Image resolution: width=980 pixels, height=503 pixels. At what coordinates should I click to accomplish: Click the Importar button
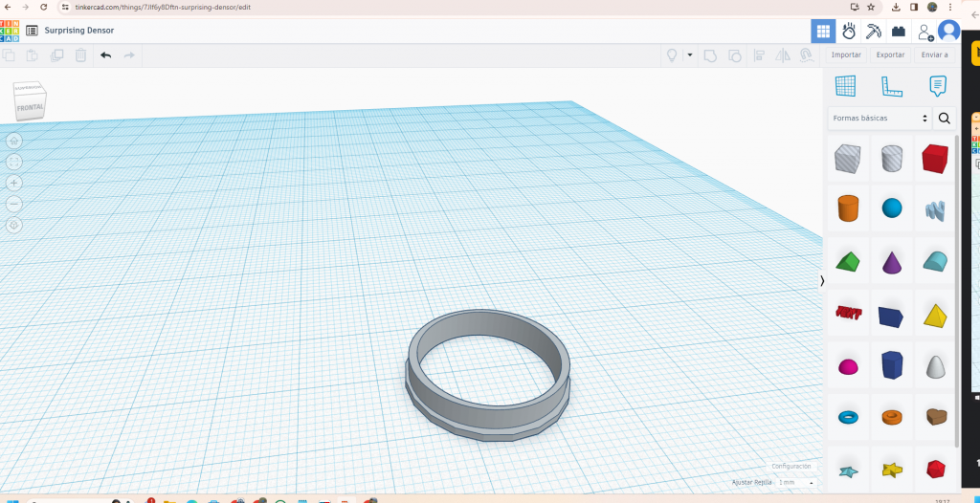[846, 55]
